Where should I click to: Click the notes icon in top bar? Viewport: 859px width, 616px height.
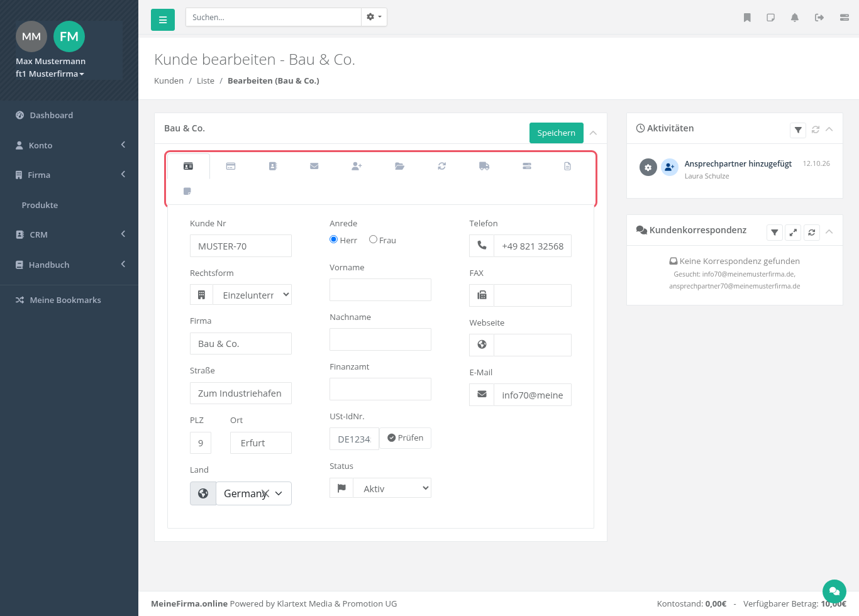(x=771, y=18)
